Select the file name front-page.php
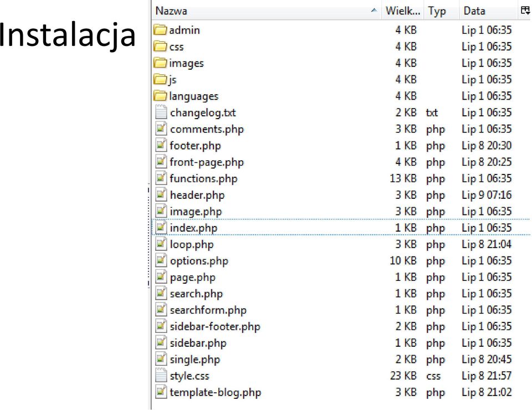Image resolution: width=532 pixels, height=410 pixels. coord(207,162)
